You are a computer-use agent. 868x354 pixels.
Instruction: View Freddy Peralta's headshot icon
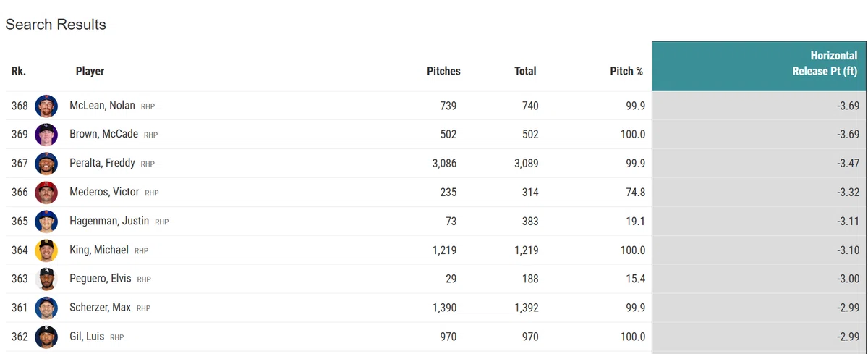[46, 164]
